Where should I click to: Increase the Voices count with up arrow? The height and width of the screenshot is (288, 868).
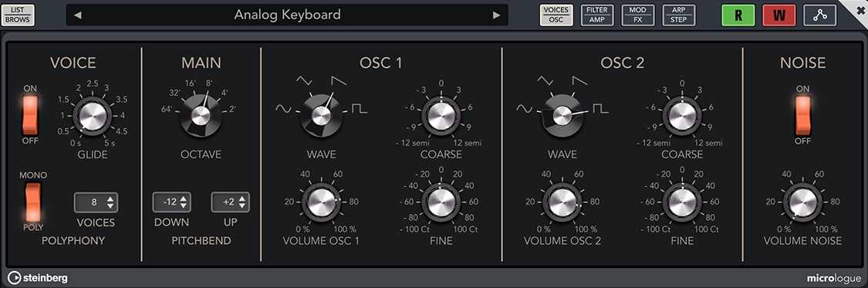pos(110,199)
